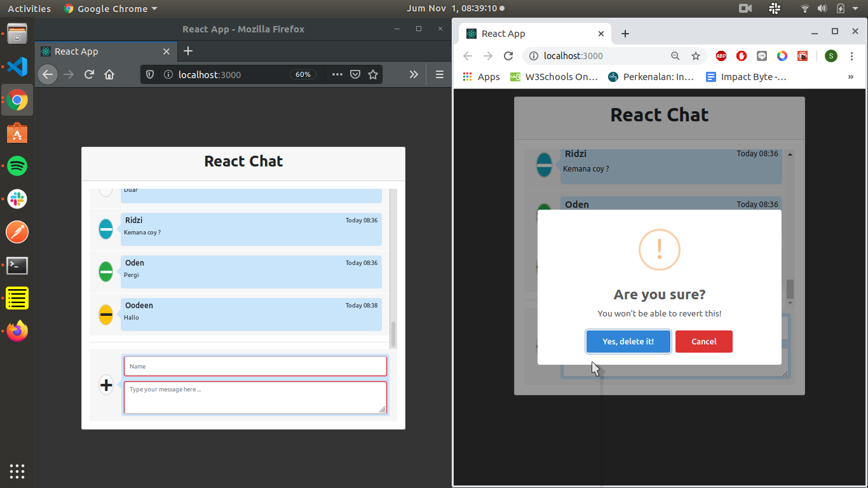Open the Google Chrome app menu in top bar
This screenshot has height=488, width=868.
pos(111,9)
